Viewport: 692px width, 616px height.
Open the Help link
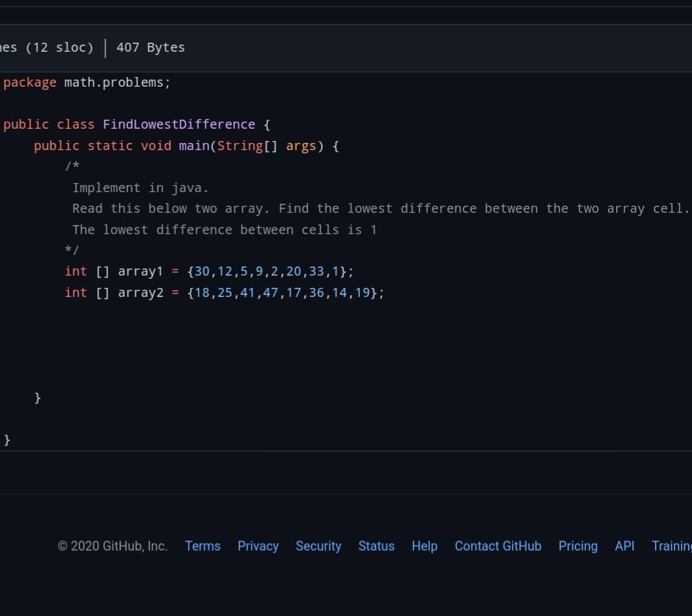pyautogui.click(x=424, y=546)
